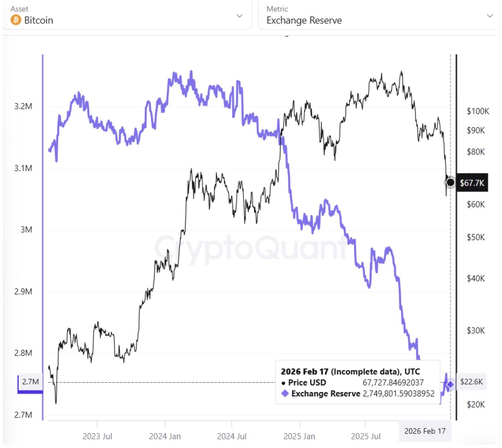Viewport: 502px width, 448px height.
Task: Click the highlighted 2.7M left axis tag
Action: click(x=30, y=382)
